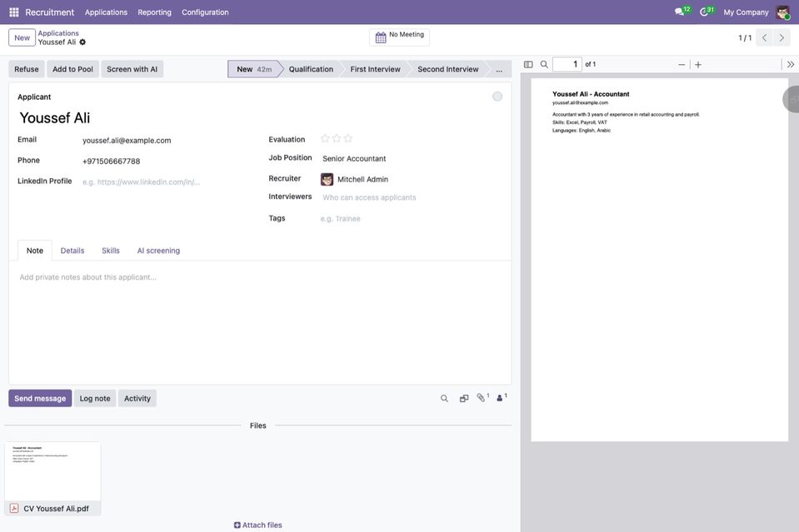Click the Refuse button
Screen dimensions: 799x532
[27, 69]
